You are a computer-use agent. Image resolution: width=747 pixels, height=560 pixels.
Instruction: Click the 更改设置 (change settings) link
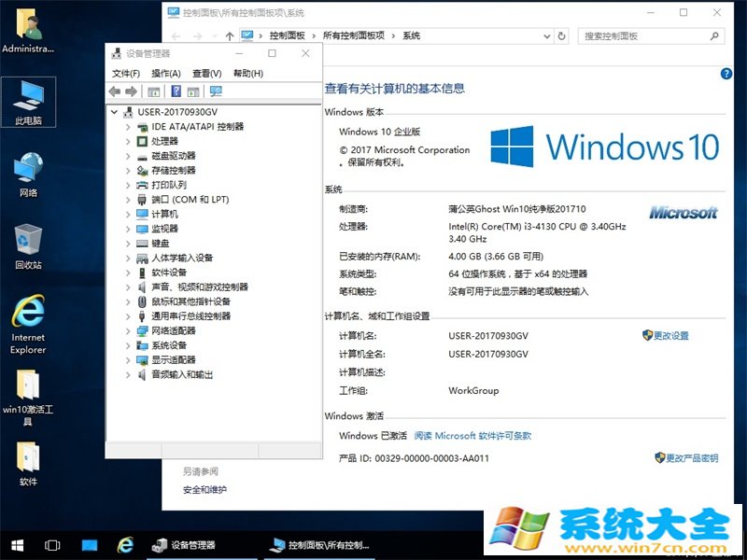670,336
